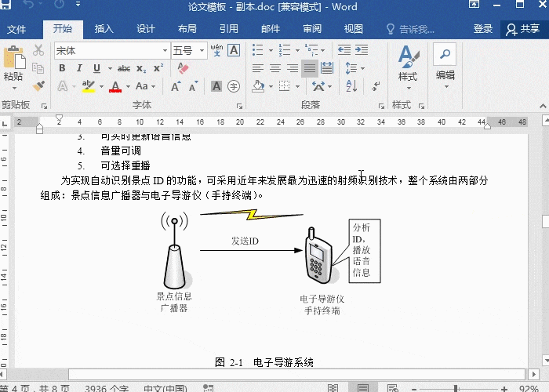The width and height of the screenshot is (549, 392).
Task: Sort text with the A-Z sort icon
Action: tap(351, 86)
